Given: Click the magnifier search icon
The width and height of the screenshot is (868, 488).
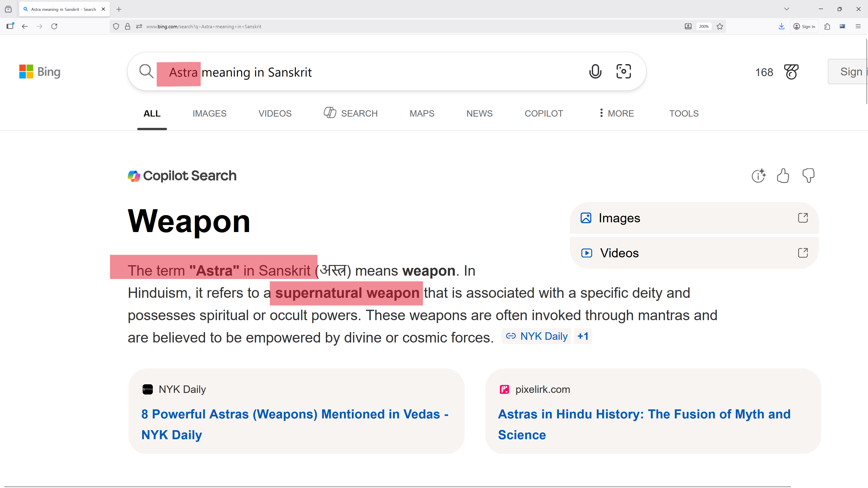Looking at the screenshot, I should 146,71.
